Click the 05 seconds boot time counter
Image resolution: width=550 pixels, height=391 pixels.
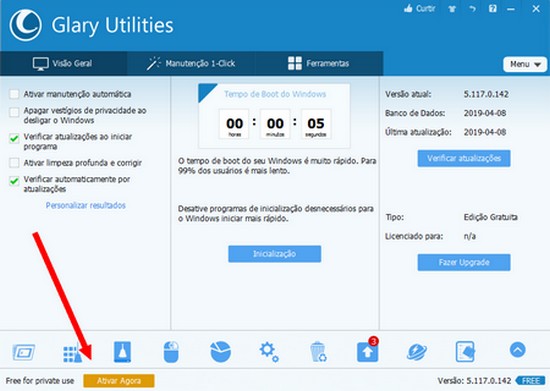(316, 124)
